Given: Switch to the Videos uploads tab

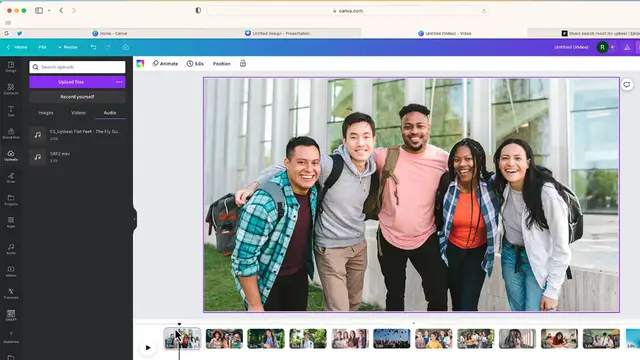Looking at the screenshot, I should pos(78,113).
